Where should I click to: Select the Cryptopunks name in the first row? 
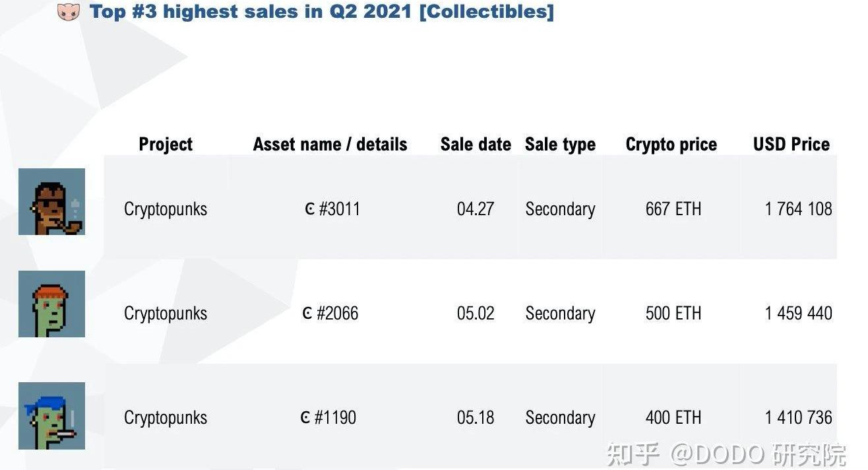pos(166,209)
